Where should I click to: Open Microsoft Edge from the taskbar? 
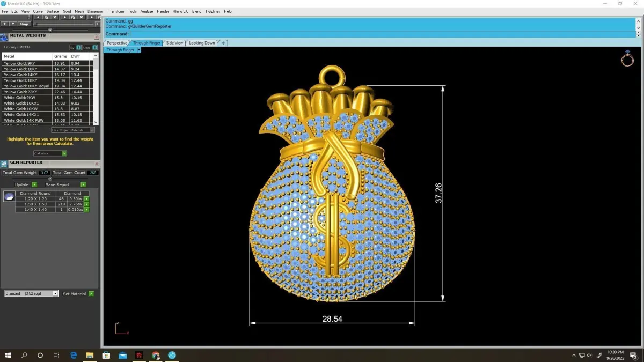[74, 355]
